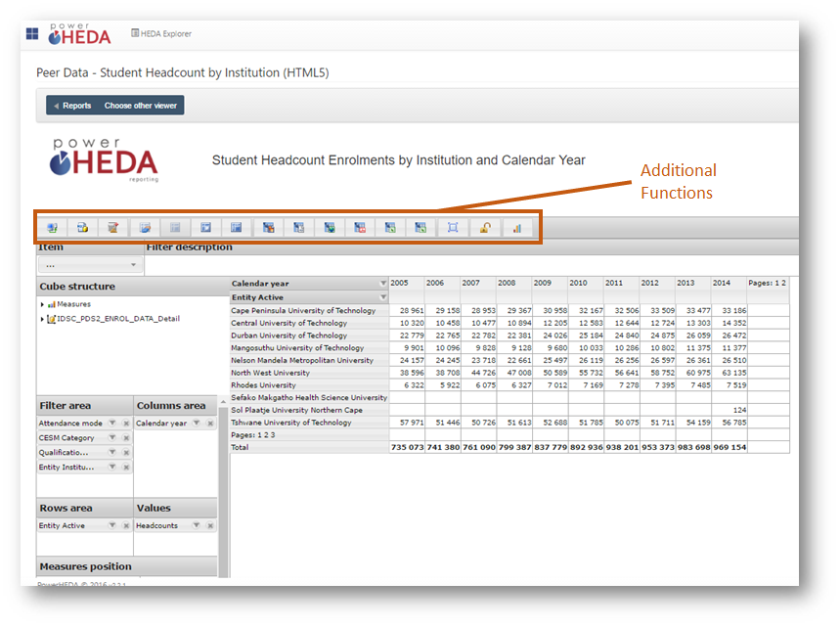The height and width of the screenshot is (627, 840).
Task: Open the HEDA Explorer link
Action: point(161,34)
